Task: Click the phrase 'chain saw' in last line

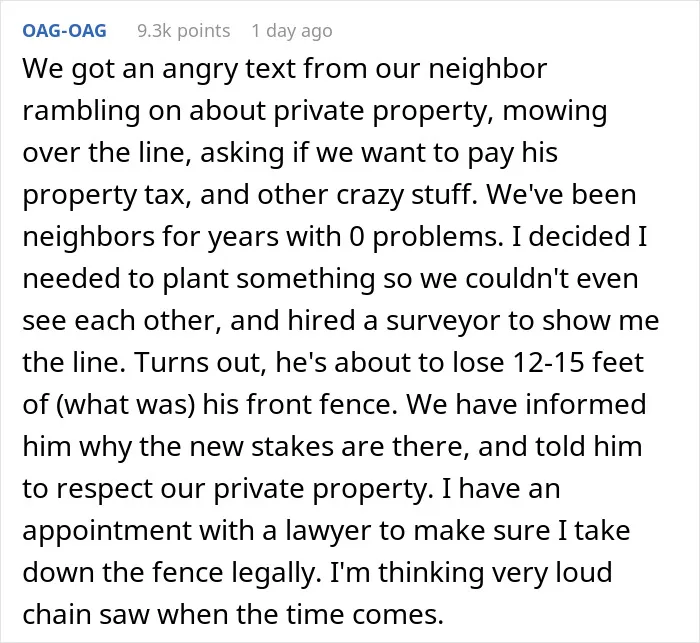Action: (x=86, y=614)
